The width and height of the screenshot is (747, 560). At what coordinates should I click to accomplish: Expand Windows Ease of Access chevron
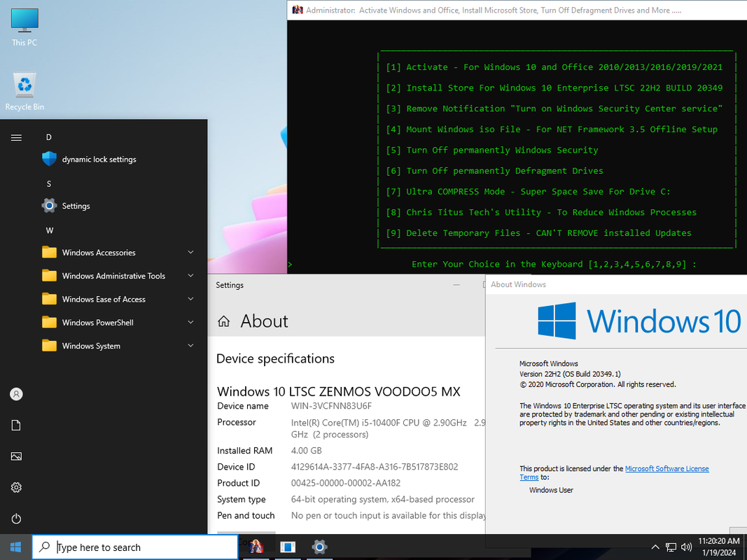(x=190, y=299)
